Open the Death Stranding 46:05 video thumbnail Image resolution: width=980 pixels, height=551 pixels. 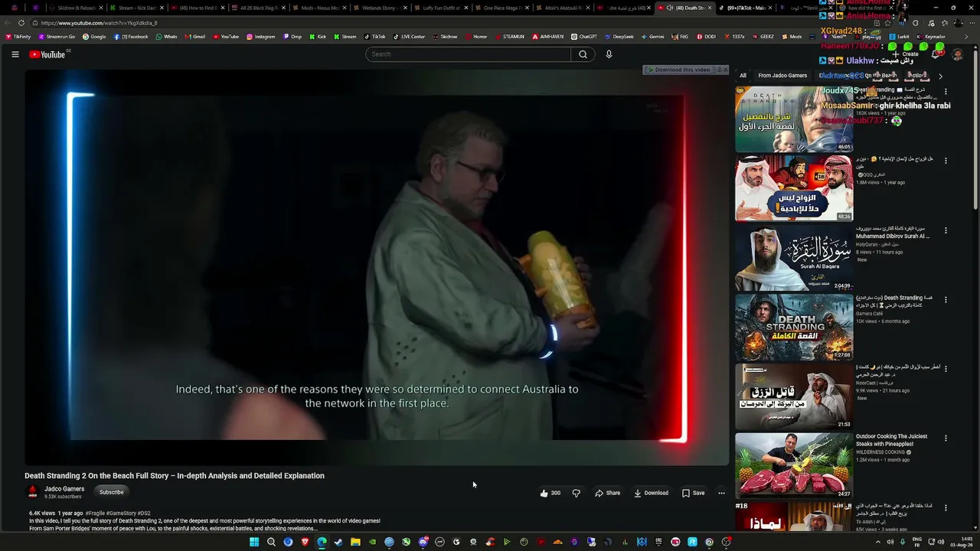coord(794,119)
